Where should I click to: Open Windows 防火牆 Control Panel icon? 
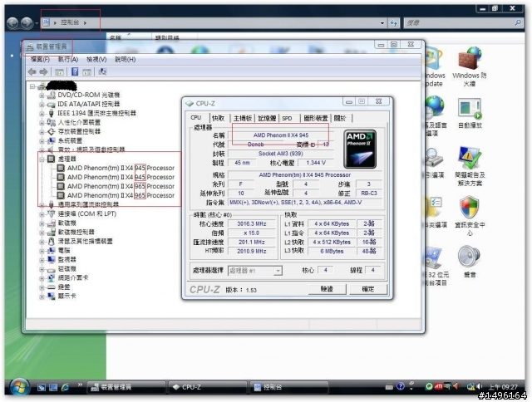tap(470, 66)
